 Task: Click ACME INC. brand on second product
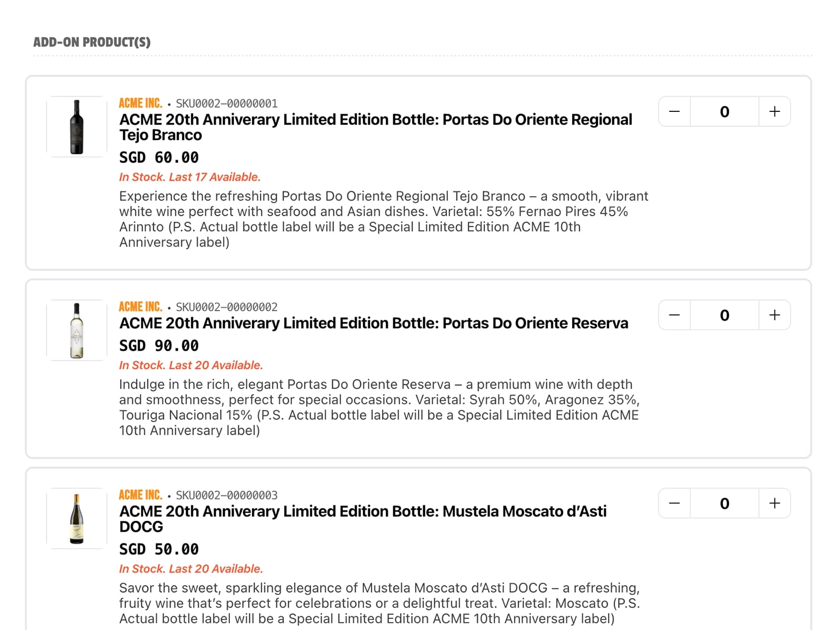click(140, 307)
